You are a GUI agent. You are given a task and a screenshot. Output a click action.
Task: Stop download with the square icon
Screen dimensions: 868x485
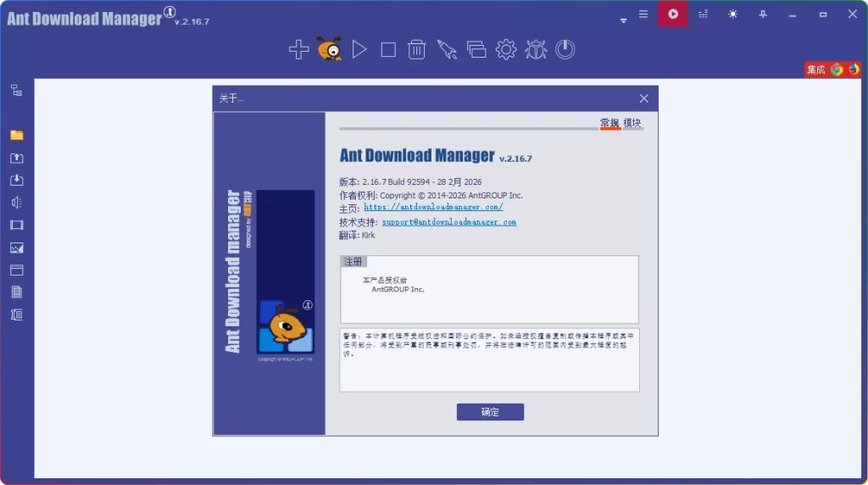click(388, 50)
